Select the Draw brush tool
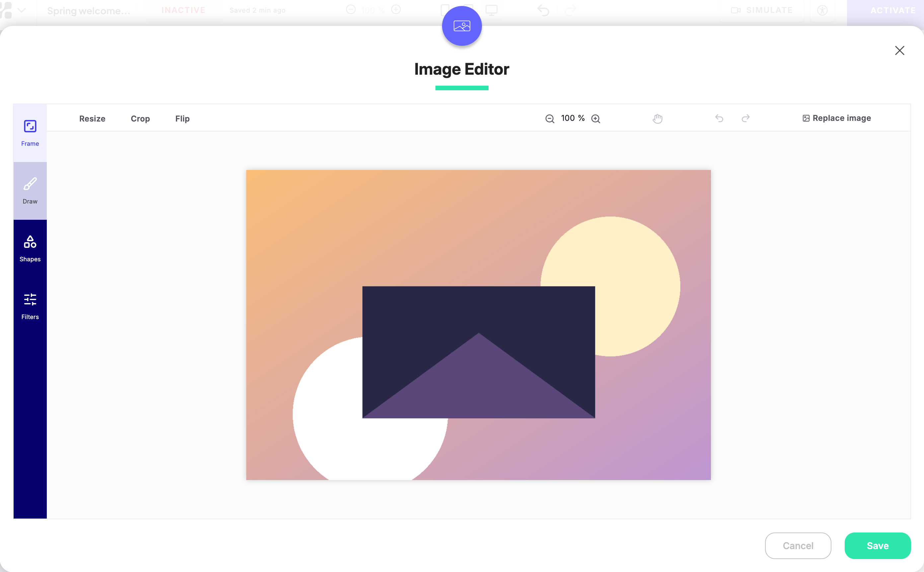Image resolution: width=924 pixels, height=572 pixels. click(30, 191)
